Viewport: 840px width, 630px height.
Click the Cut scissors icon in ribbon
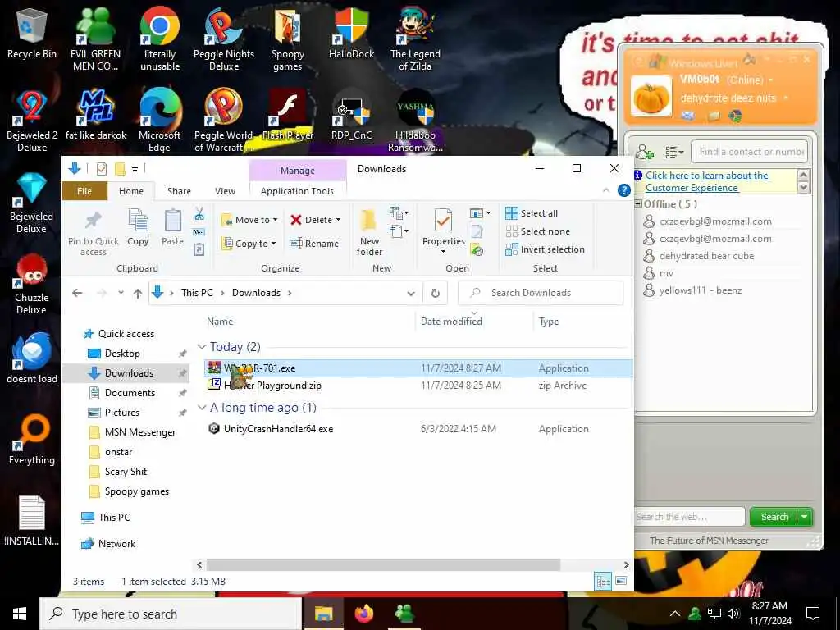point(199,214)
